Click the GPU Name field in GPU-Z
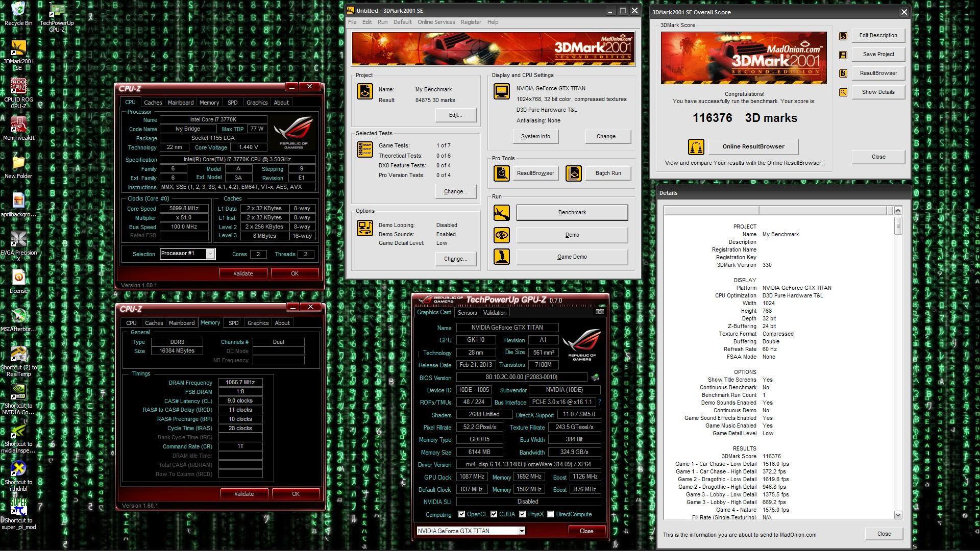The width and height of the screenshot is (980, 551). (x=507, y=328)
